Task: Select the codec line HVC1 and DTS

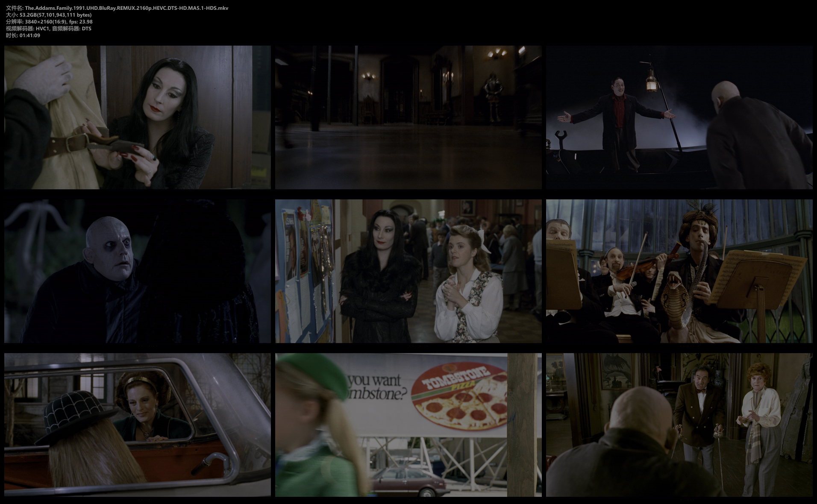Action: tap(49, 29)
